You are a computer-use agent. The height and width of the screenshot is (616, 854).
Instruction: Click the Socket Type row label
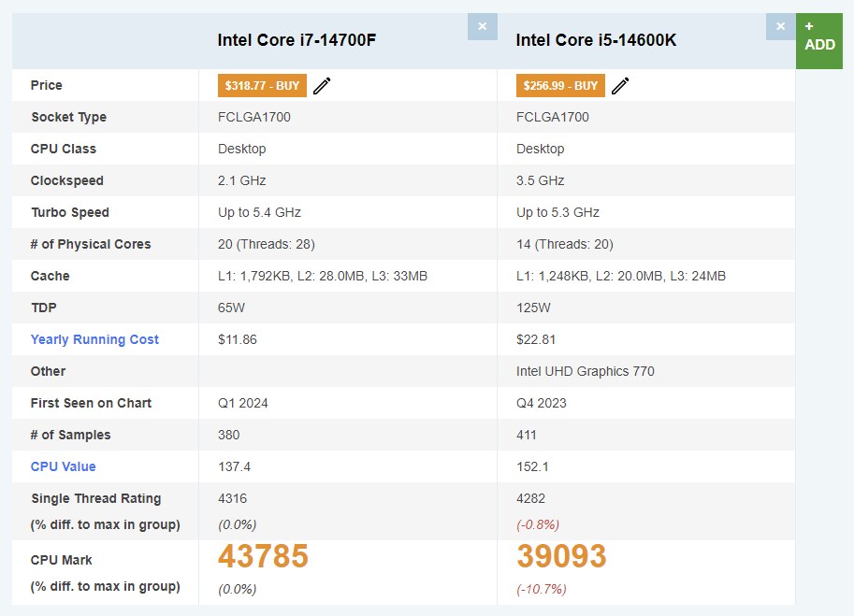(x=68, y=117)
